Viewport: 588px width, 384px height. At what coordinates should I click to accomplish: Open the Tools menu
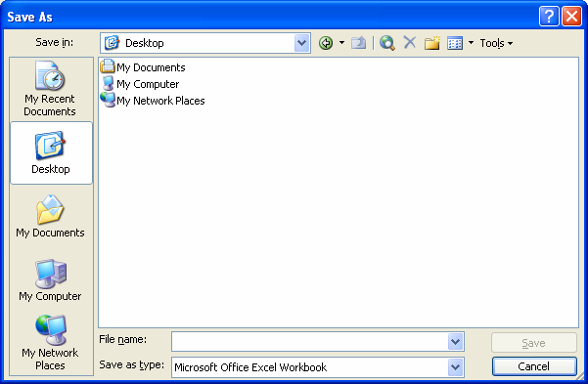[496, 43]
